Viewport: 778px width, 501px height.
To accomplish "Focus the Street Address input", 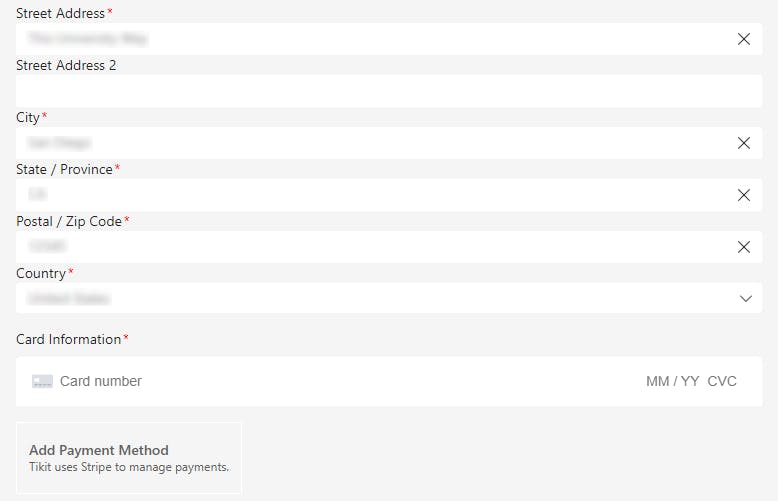I will 370,39.
